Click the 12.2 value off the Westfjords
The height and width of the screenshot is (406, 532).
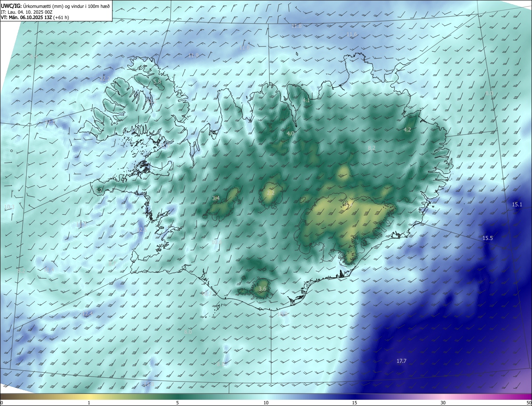point(106,78)
